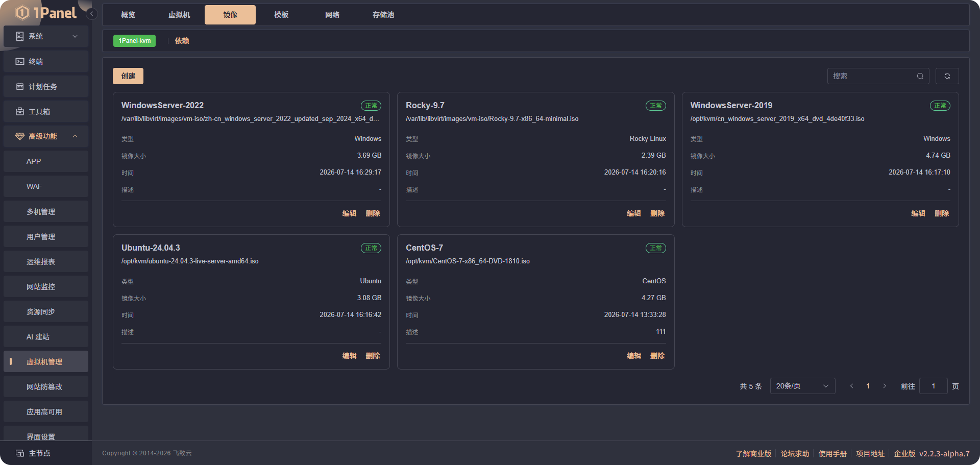
Task: Click the 前往 page number input
Action: click(933, 386)
